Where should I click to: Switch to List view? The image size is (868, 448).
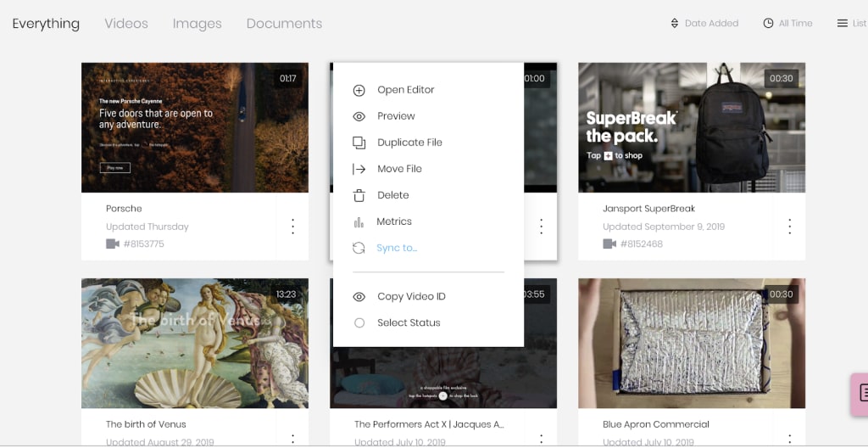coord(852,23)
